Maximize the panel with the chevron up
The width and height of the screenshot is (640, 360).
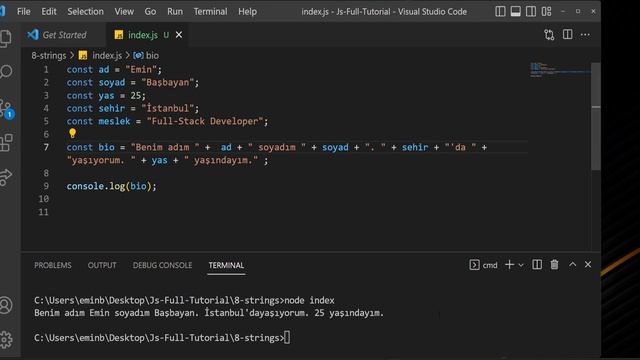point(572,264)
